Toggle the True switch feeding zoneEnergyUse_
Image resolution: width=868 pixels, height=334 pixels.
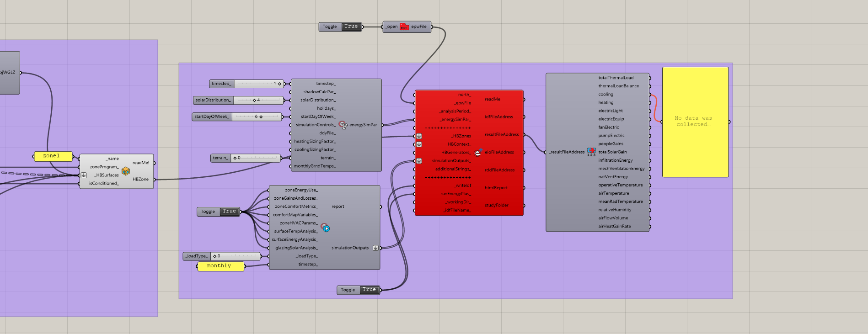click(x=229, y=212)
